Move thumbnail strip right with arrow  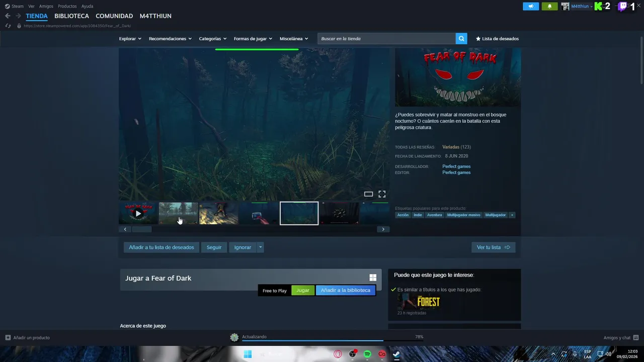[x=383, y=229]
